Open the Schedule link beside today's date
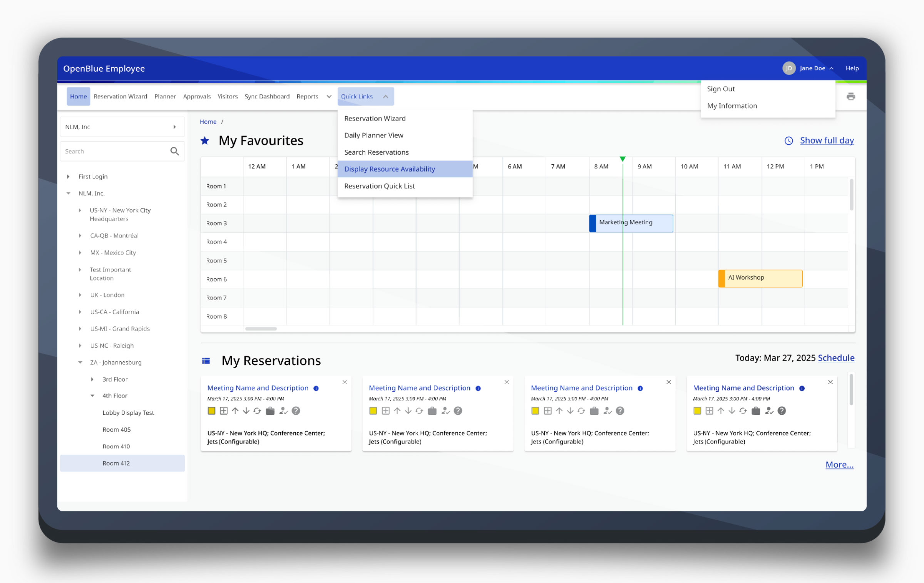This screenshot has width=924, height=583. click(x=836, y=358)
